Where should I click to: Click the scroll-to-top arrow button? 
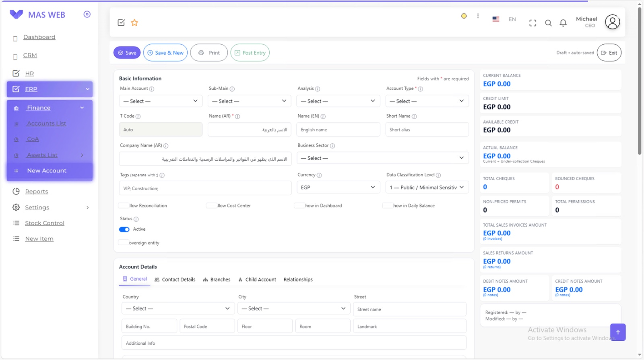[617, 332]
